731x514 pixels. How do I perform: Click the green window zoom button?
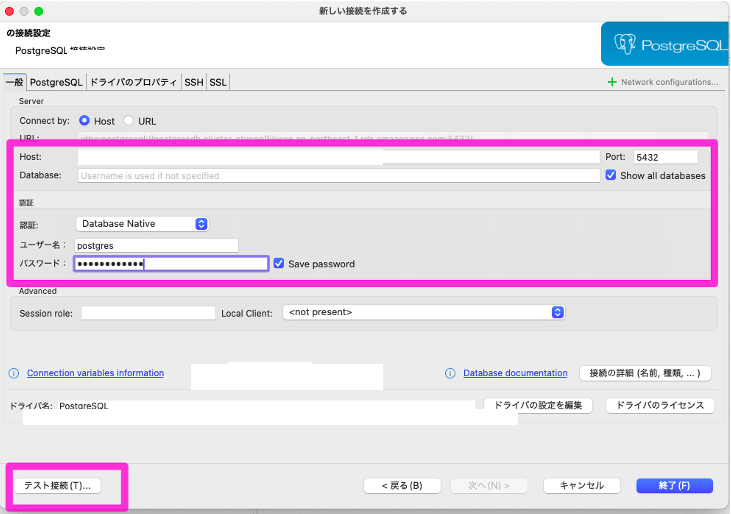39,11
